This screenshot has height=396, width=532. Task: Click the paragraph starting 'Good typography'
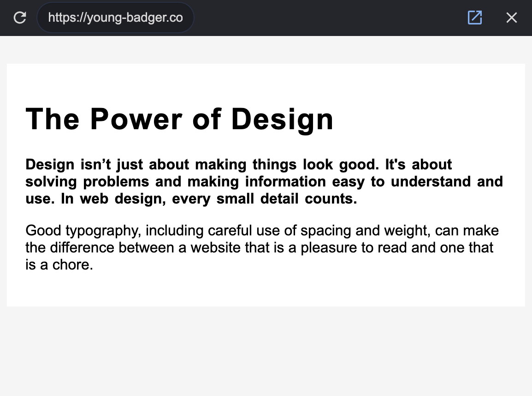point(262,247)
